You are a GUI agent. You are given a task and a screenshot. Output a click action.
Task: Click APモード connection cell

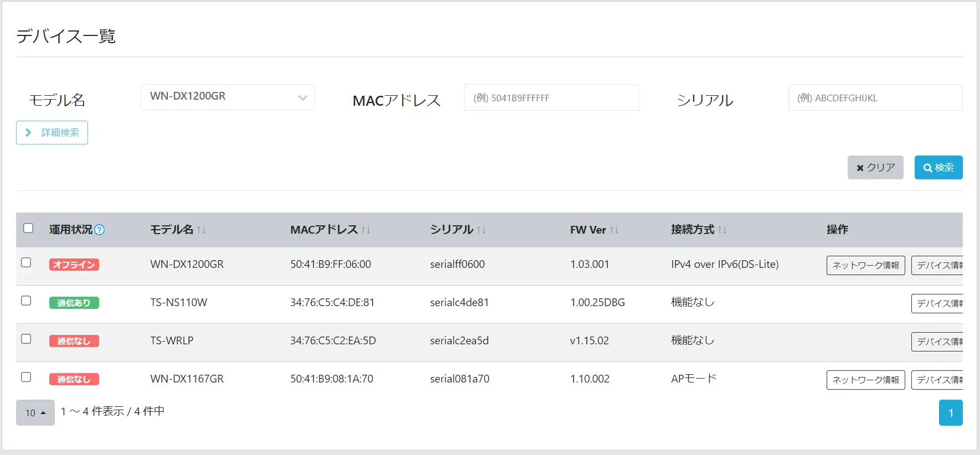[x=694, y=379]
